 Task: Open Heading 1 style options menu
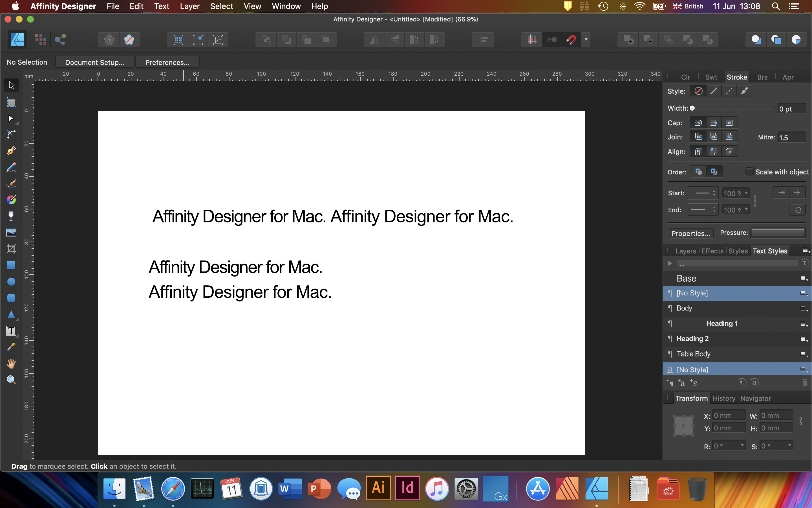(804, 324)
